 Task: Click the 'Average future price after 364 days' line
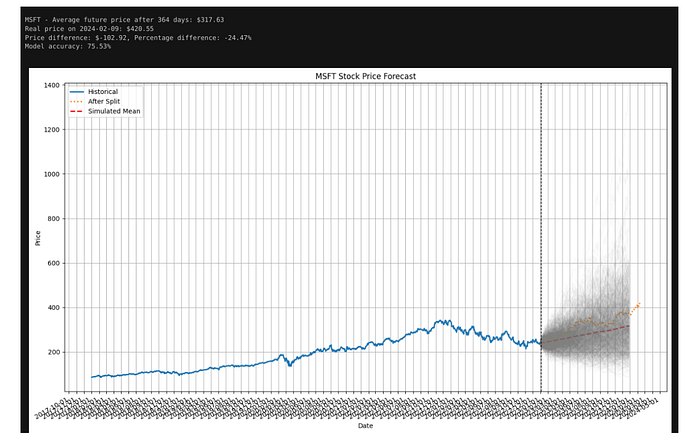pyautogui.click(x=123, y=19)
